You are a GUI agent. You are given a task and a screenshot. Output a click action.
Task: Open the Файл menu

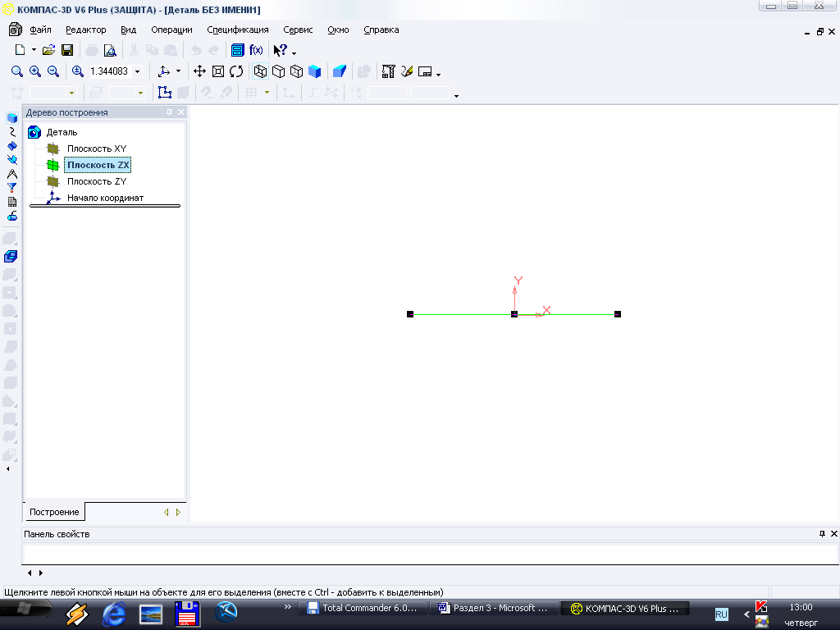40,30
